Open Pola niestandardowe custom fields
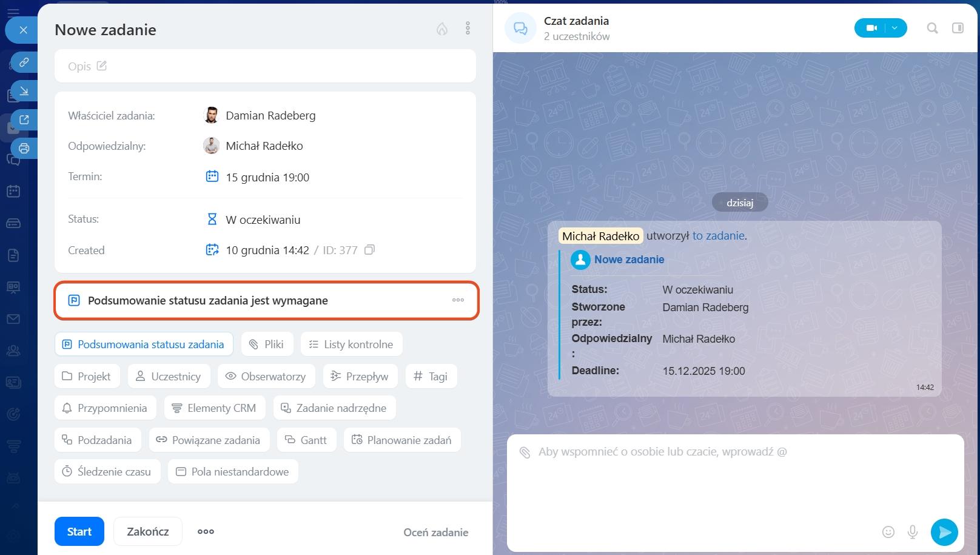 pos(233,471)
